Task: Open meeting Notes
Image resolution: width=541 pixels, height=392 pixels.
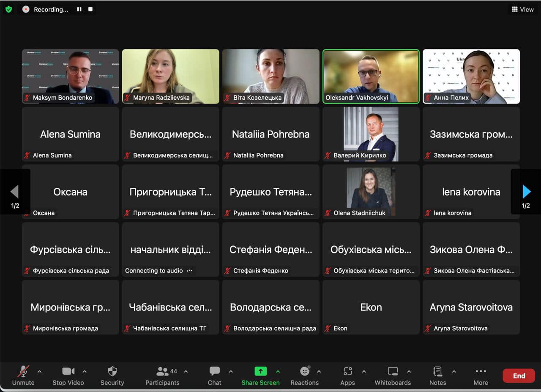Action: tap(437, 376)
